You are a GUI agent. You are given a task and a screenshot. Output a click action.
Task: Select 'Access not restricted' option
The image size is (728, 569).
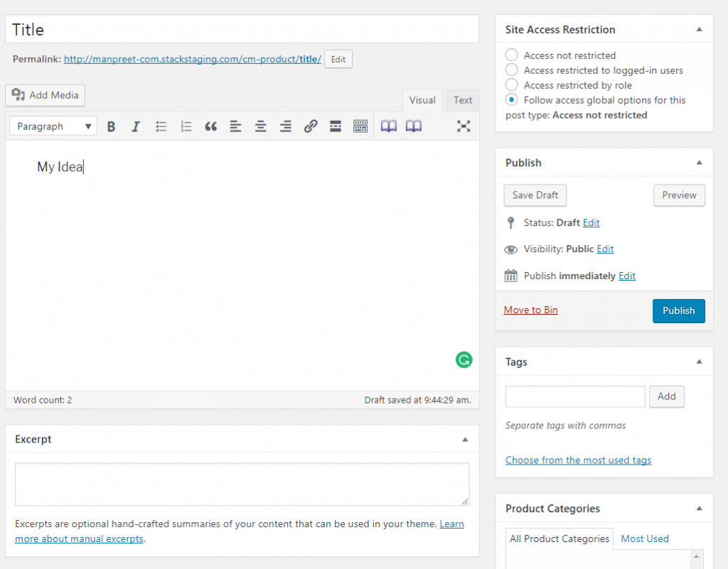pyautogui.click(x=511, y=55)
